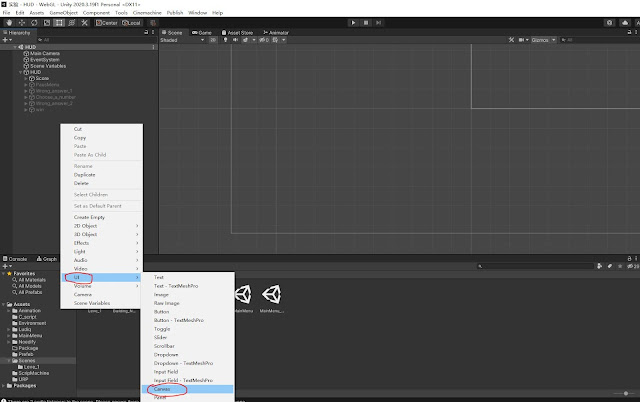Toggle scene lighting bulb icon
The height and width of the screenshot is (402, 640).
(225, 40)
